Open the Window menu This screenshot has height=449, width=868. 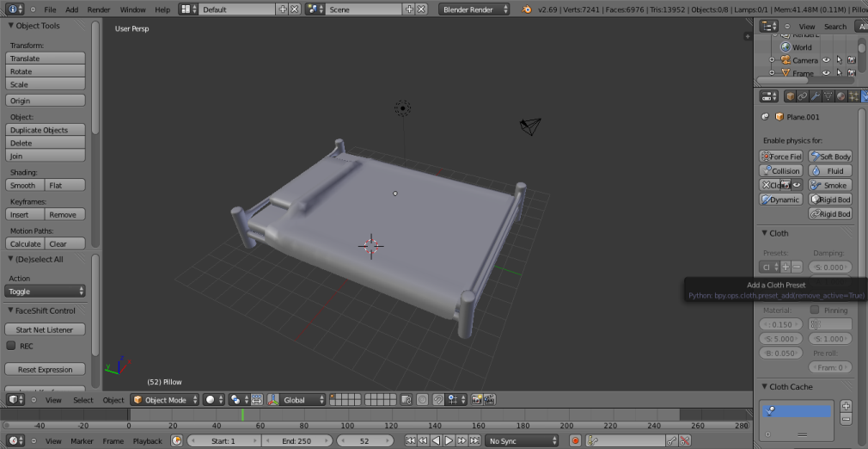pyautogui.click(x=133, y=9)
